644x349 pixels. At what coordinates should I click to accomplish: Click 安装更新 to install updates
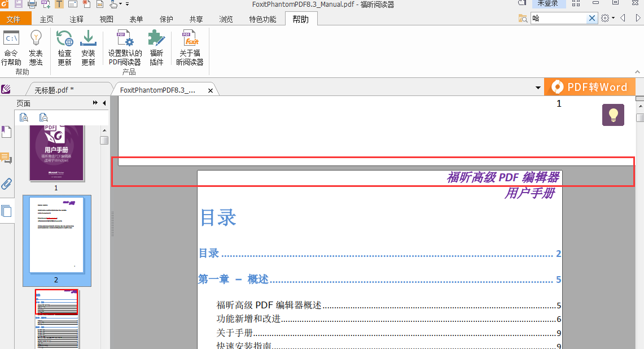pyautogui.click(x=88, y=48)
